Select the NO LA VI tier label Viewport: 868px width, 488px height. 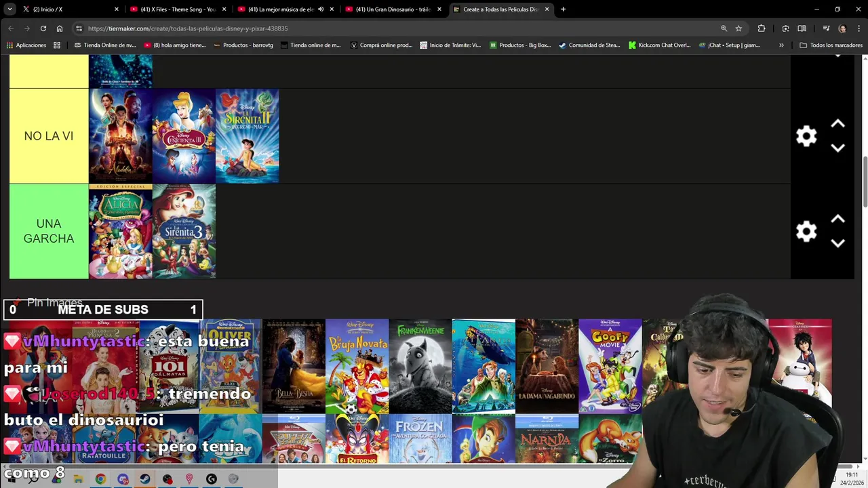(x=49, y=136)
